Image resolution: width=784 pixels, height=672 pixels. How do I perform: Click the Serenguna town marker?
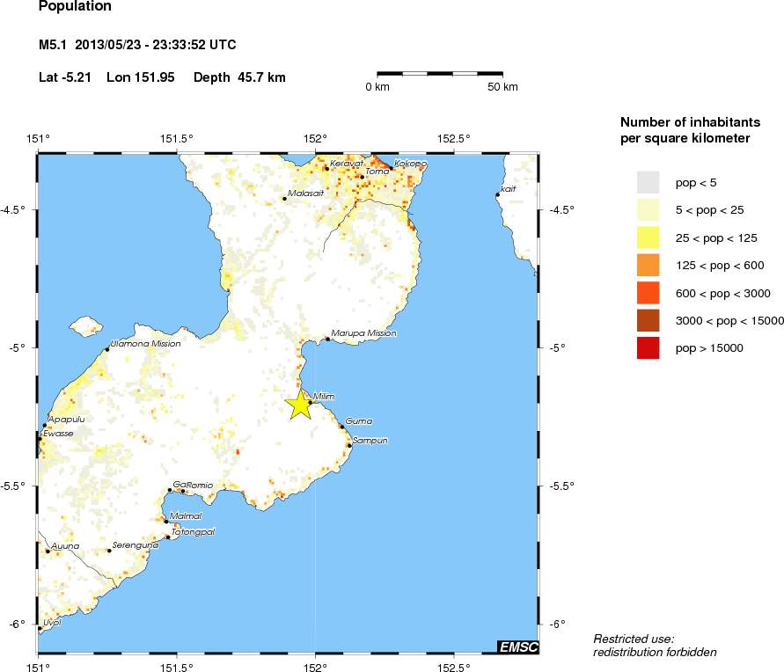tap(109, 551)
